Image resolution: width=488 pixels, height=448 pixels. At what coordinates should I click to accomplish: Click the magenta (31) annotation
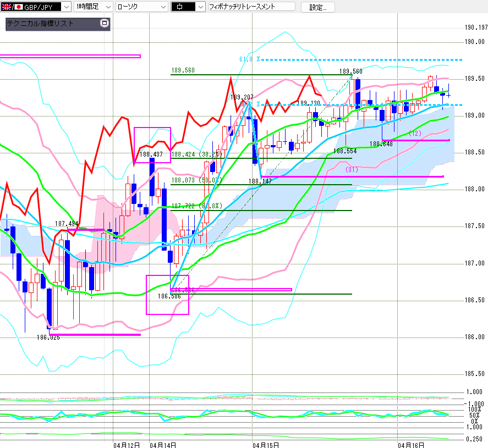pos(352,169)
